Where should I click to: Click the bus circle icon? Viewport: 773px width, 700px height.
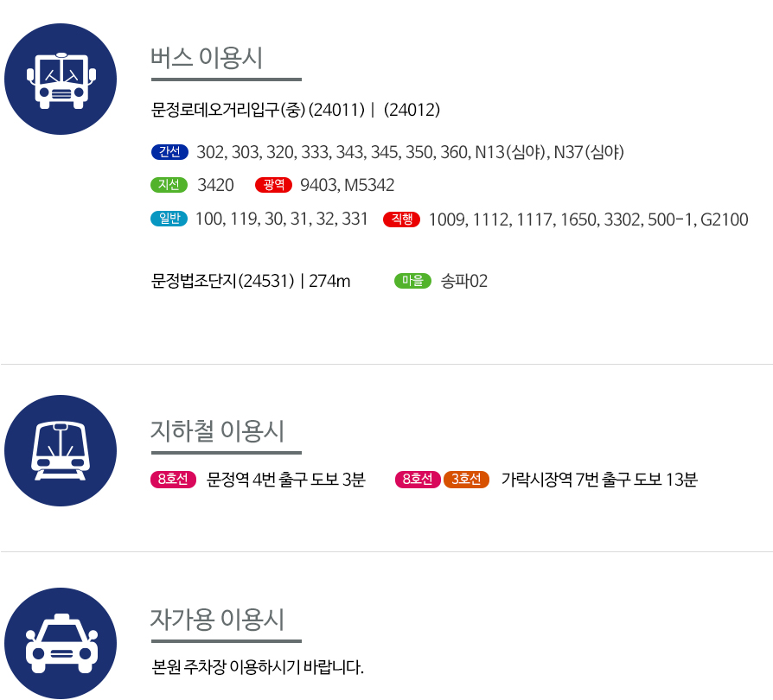[x=61, y=79]
